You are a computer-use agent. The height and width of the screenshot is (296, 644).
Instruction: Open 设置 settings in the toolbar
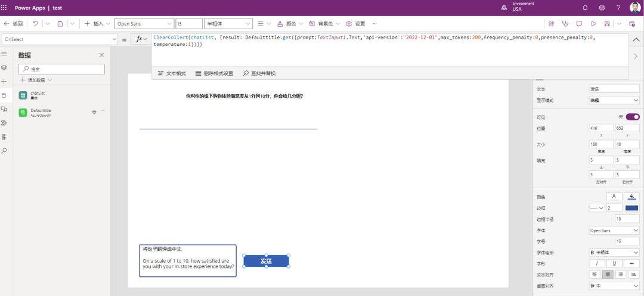click(355, 24)
